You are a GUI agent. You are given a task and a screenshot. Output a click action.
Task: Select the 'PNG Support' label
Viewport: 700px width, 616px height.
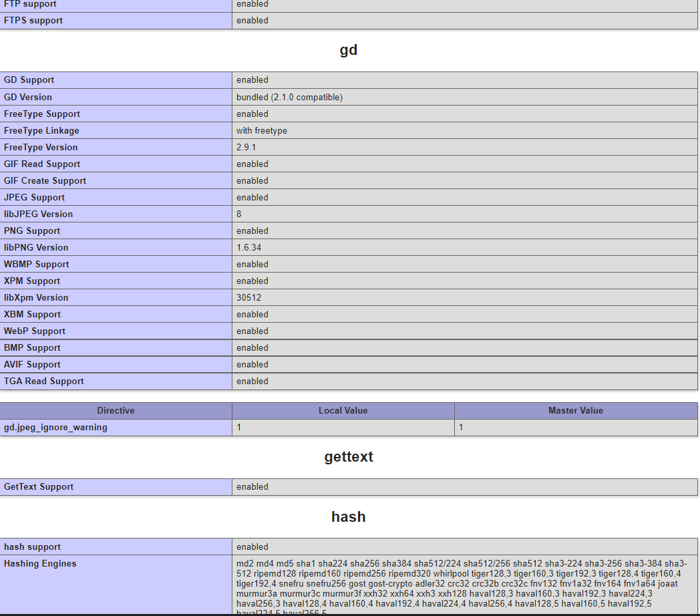pos(32,231)
